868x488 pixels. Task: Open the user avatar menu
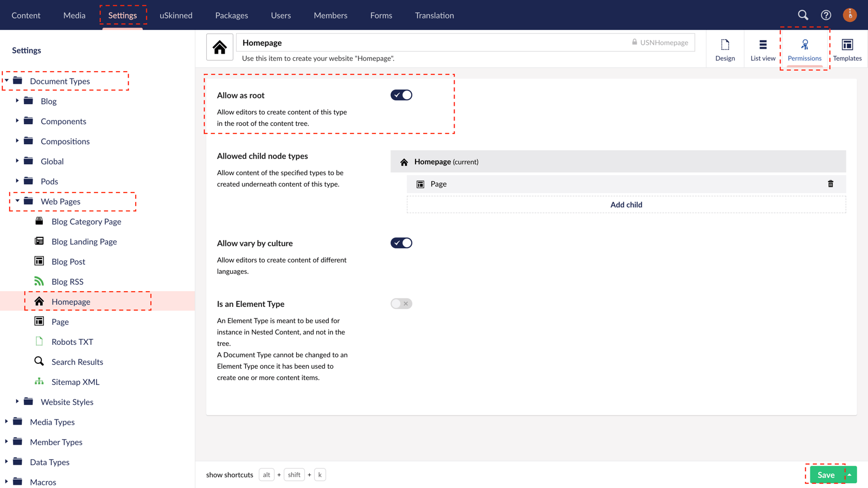click(850, 15)
